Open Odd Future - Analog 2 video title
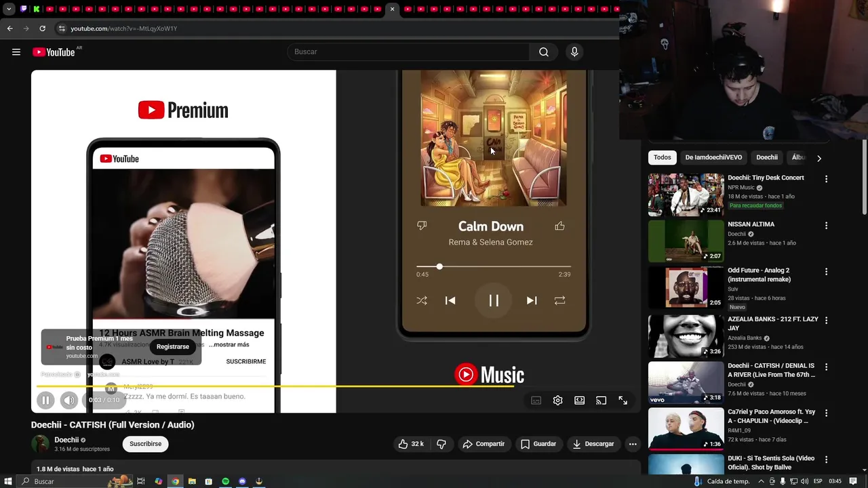This screenshot has width=868, height=488. 759,274
